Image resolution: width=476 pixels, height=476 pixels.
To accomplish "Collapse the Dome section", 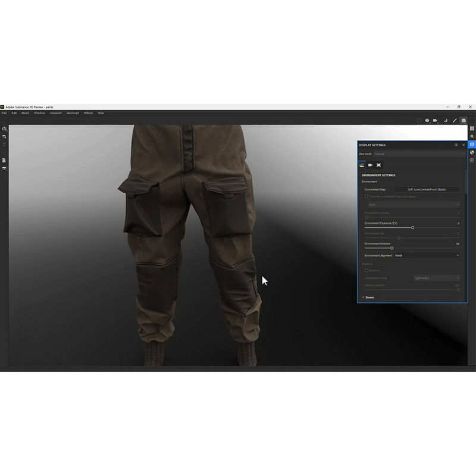I will (363, 297).
